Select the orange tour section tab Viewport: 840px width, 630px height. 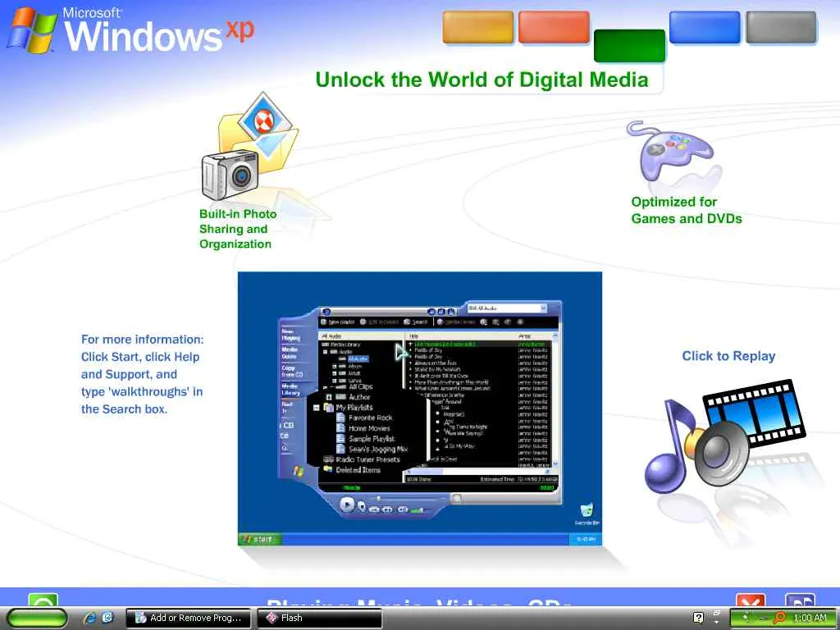pyautogui.click(x=478, y=27)
